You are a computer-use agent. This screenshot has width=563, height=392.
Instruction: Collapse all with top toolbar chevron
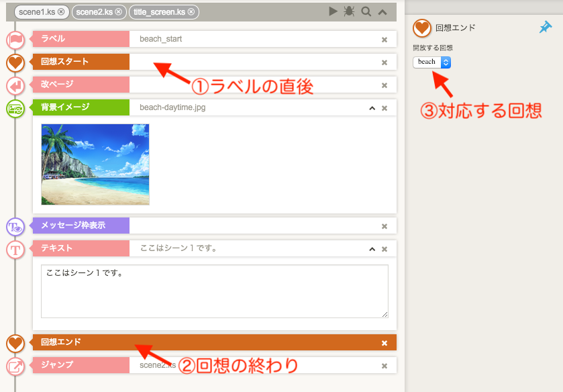pos(382,11)
